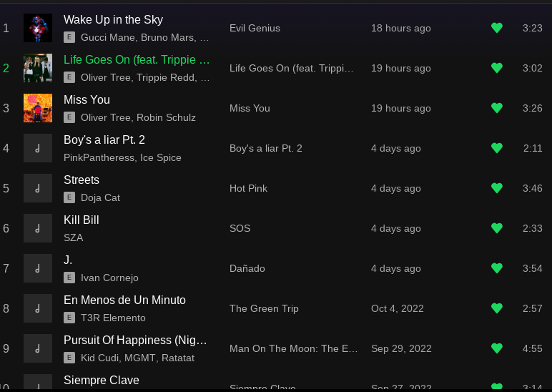Open SZA artist page
The height and width of the screenshot is (392, 552).
(73, 237)
